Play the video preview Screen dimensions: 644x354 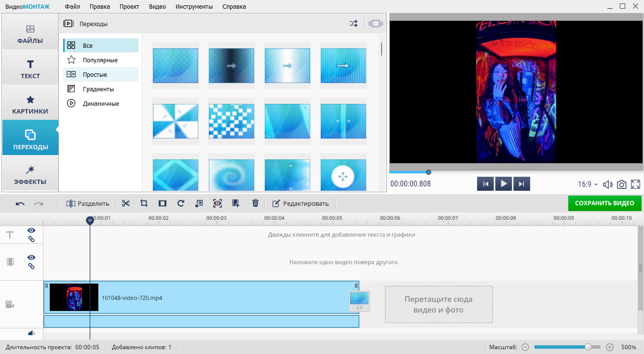tap(504, 184)
